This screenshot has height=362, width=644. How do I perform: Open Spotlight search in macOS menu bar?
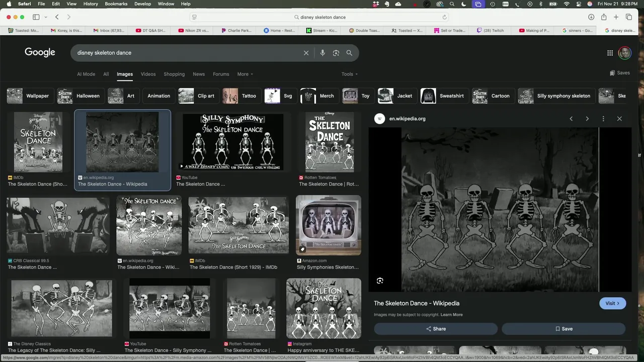coord(452,4)
